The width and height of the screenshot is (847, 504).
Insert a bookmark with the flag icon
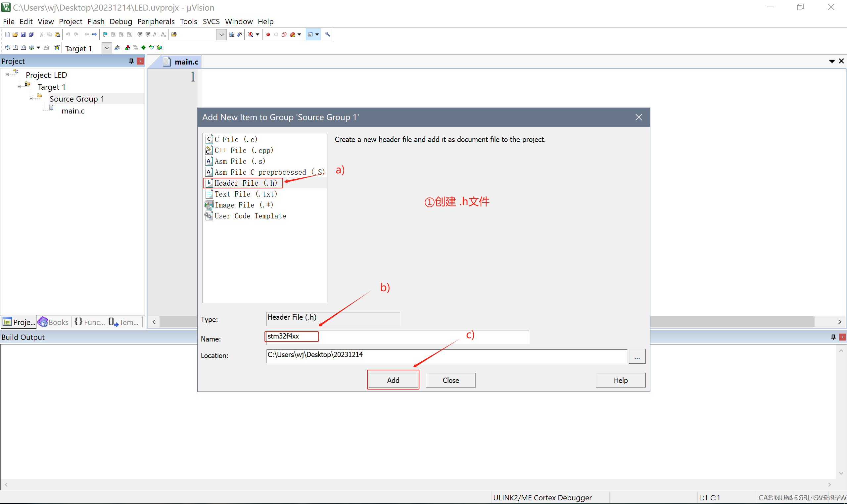click(105, 34)
